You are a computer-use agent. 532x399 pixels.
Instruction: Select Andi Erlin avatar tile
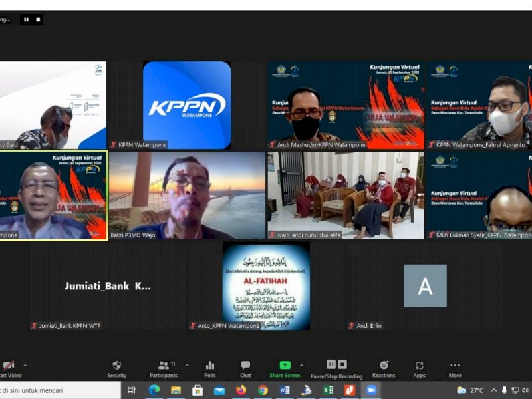[425, 286]
